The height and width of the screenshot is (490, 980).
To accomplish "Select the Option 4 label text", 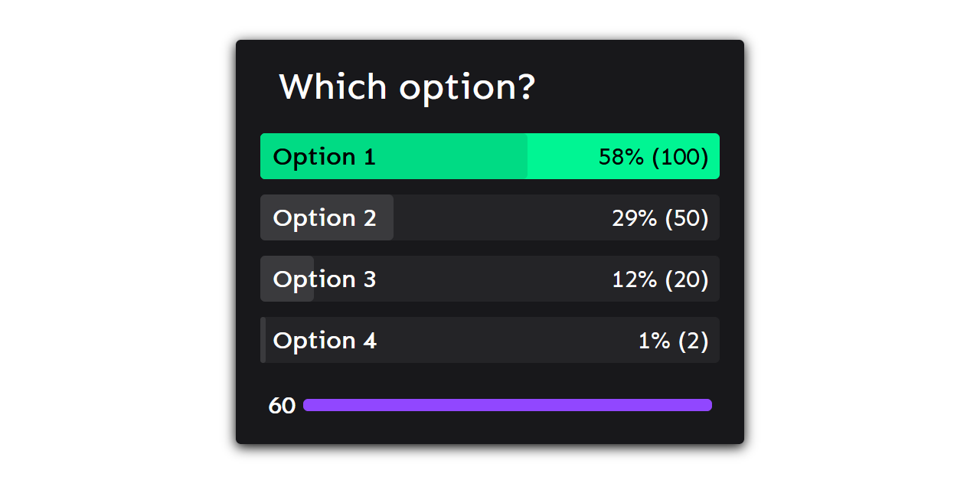I will 324,340.
